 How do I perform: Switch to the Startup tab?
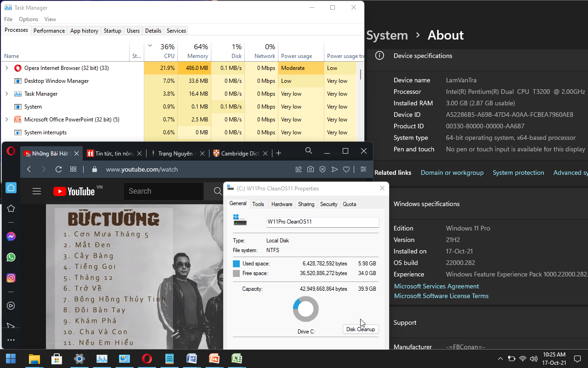coord(113,31)
